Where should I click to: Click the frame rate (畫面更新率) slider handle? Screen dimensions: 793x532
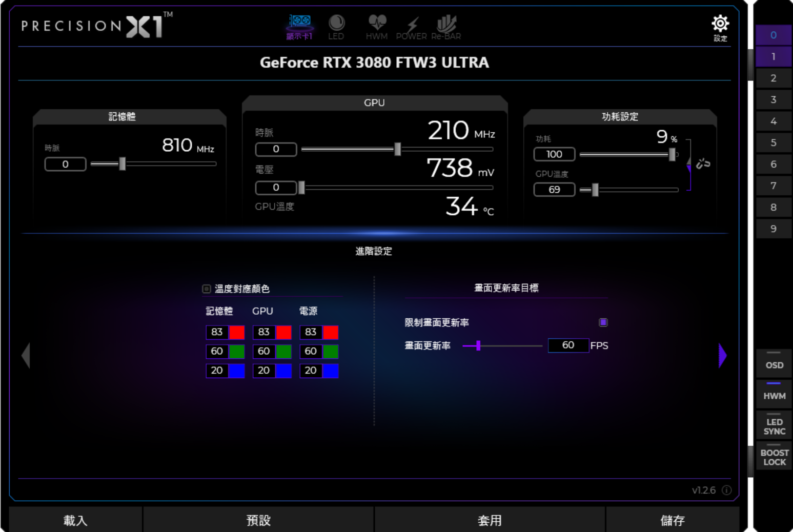pyautogui.click(x=478, y=345)
